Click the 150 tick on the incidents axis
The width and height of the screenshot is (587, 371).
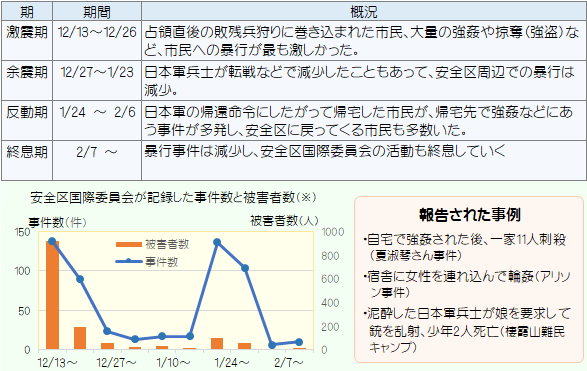coord(22,232)
